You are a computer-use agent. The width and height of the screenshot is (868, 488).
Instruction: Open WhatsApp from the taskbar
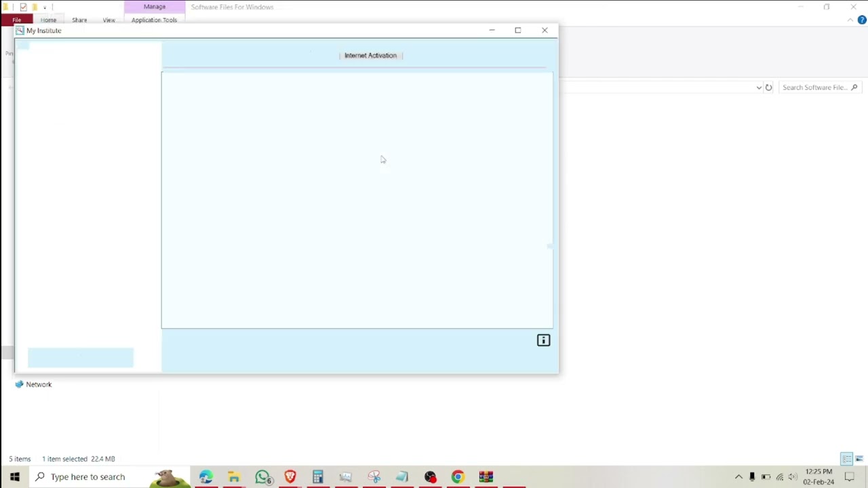(x=262, y=476)
